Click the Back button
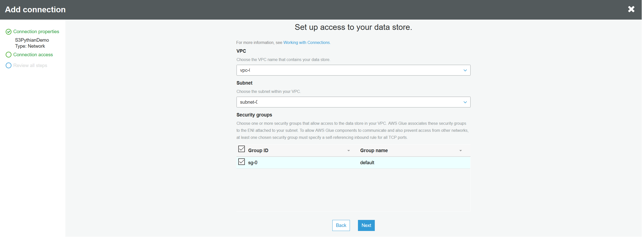The image size is (644, 238). coord(341,225)
